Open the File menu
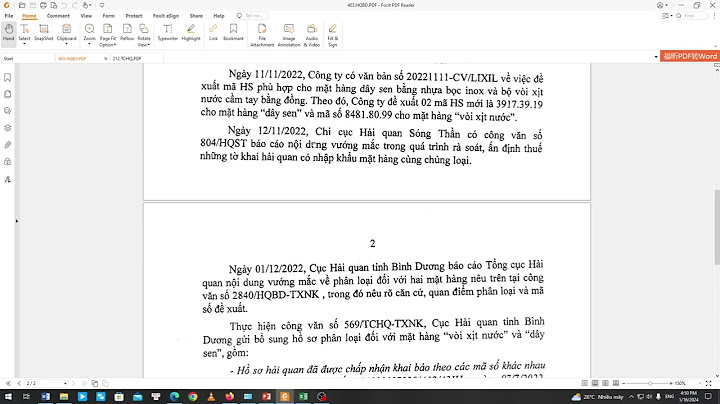 click(9, 16)
